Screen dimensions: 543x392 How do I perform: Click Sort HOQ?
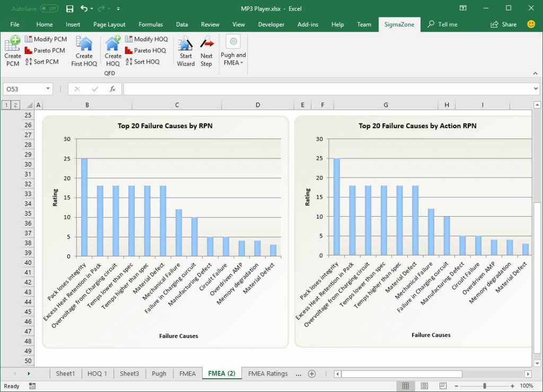coord(142,61)
